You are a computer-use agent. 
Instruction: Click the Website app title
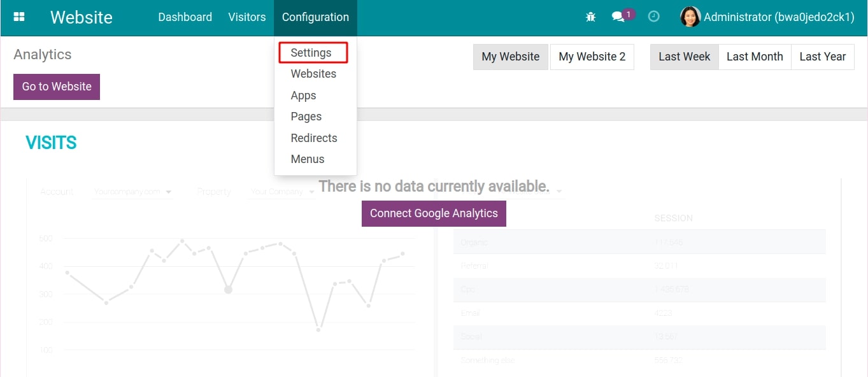point(81,17)
